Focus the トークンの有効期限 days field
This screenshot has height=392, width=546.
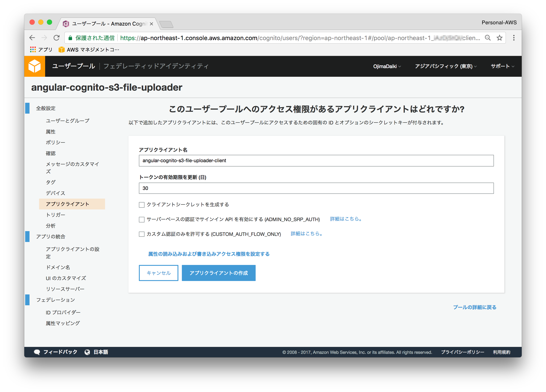pos(316,188)
